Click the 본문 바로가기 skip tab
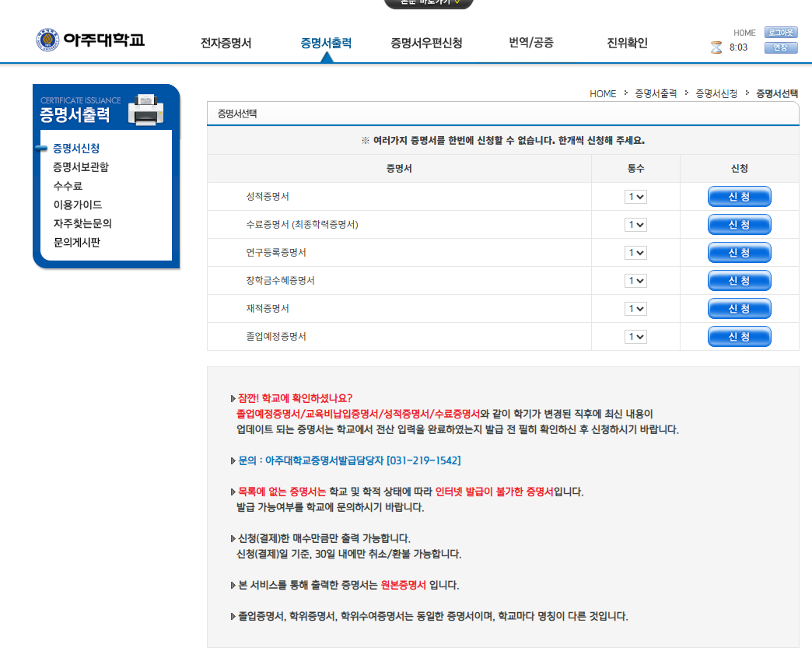Viewport: 812px width, 658px height. coord(428,3)
